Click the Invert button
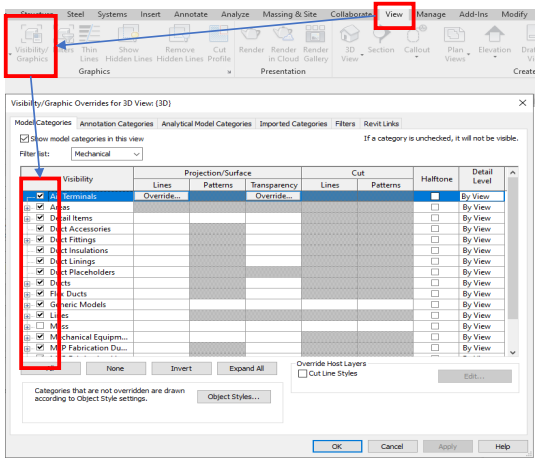The height and width of the screenshot is (463, 542). 181,368
